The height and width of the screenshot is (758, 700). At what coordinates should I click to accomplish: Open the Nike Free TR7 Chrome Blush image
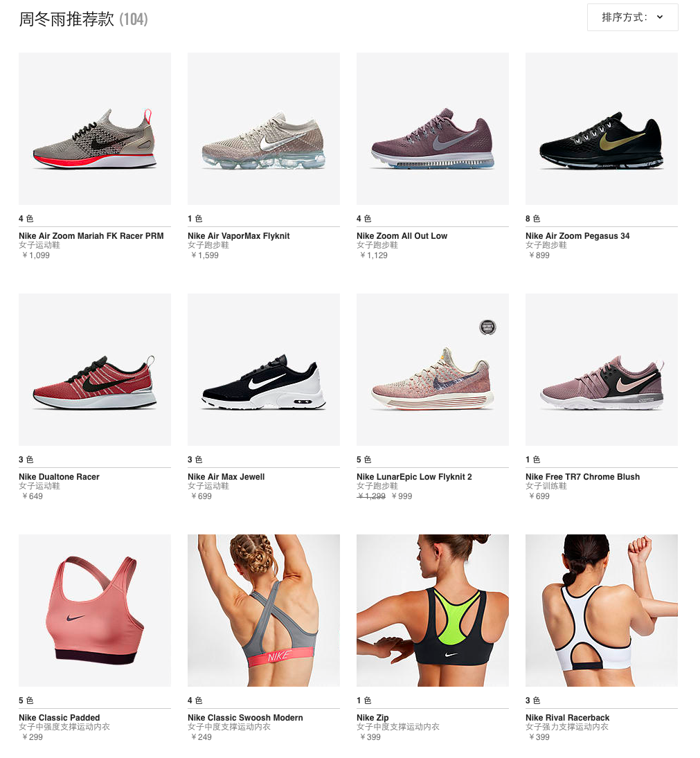[602, 370]
